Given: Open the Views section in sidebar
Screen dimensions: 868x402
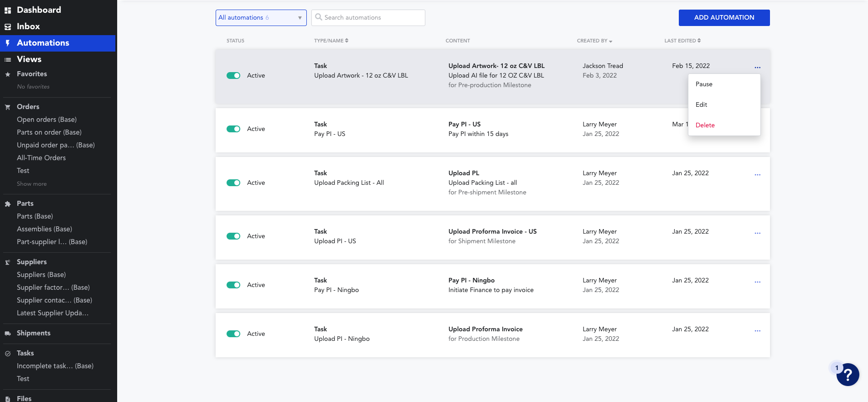Looking at the screenshot, I should [x=29, y=59].
